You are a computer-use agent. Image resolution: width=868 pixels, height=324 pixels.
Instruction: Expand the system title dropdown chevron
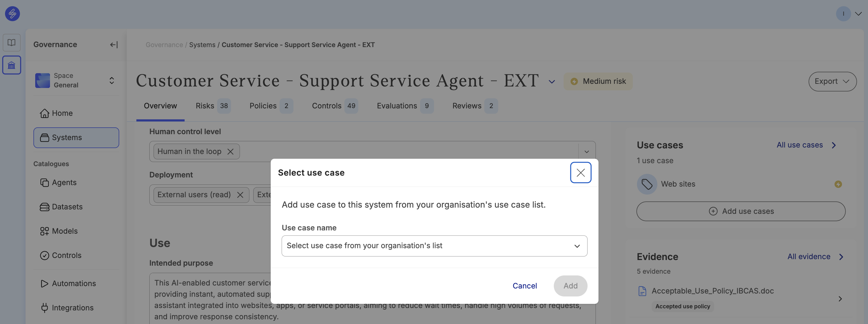coord(552,81)
